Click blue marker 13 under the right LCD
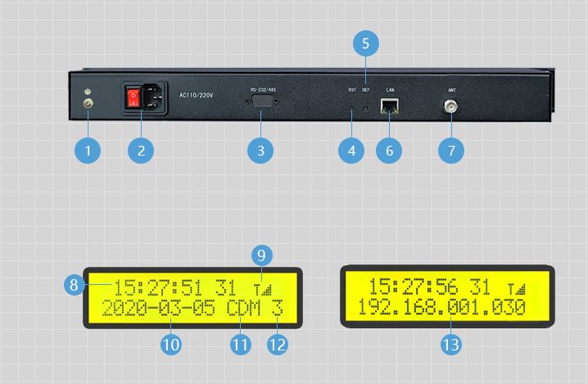Image resolution: width=588 pixels, height=384 pixels. (x=450, y=344)
